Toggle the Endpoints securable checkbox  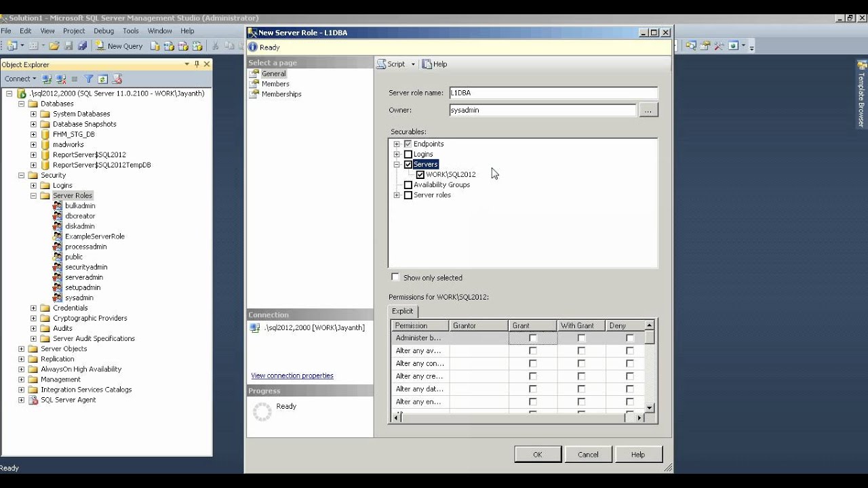(x=408, y=144)
